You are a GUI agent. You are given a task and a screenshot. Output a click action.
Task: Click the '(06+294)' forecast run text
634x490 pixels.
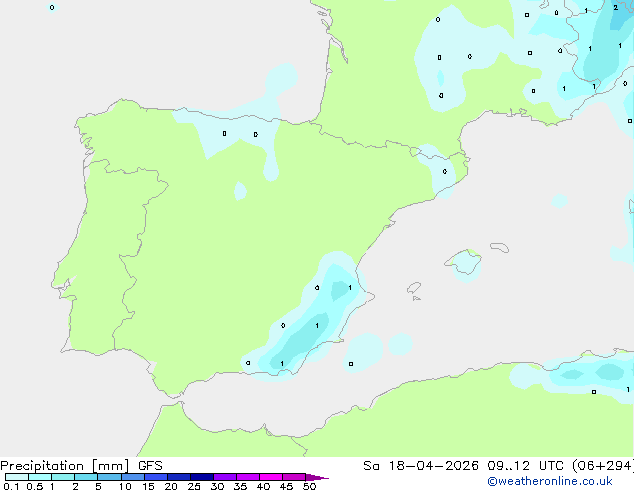click(x=603, y=466)
